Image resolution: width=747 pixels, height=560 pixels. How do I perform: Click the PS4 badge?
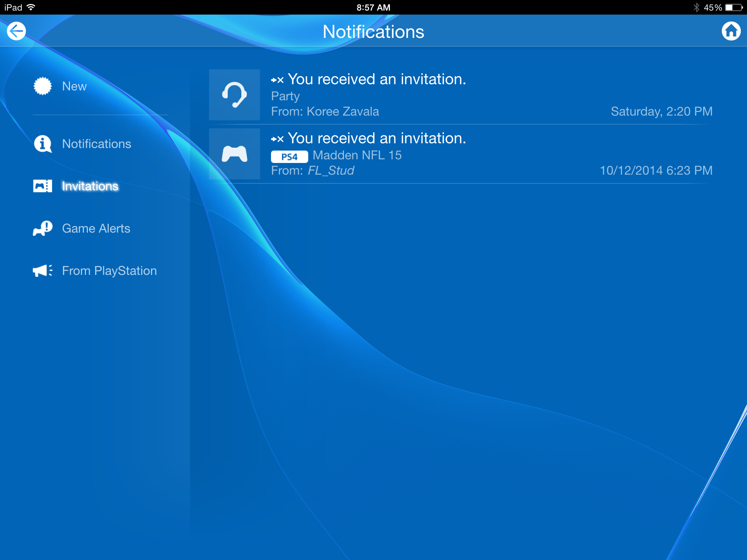(290, 157)
